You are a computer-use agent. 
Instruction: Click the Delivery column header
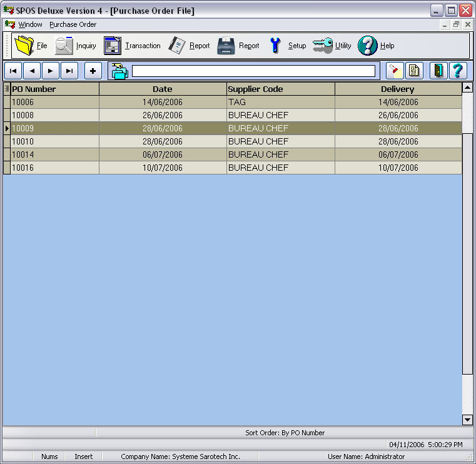[398, 89]
